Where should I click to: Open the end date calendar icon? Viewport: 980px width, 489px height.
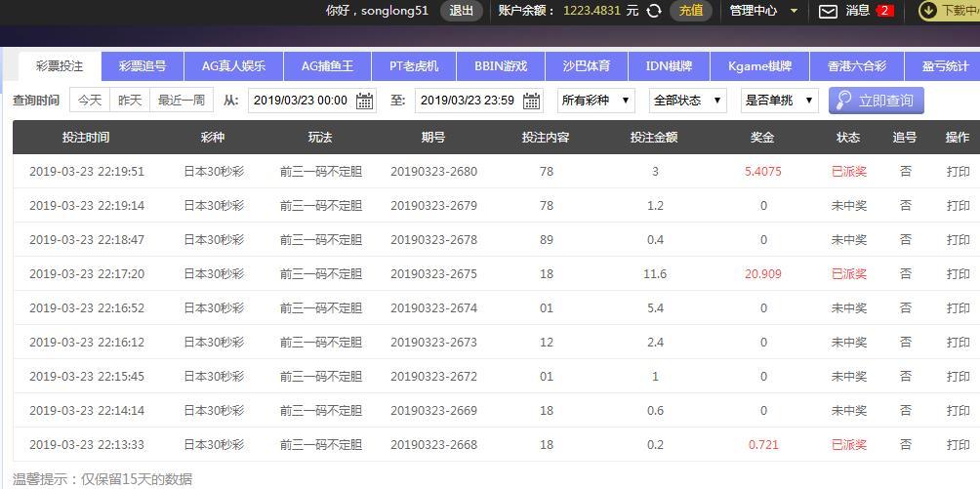532,101
